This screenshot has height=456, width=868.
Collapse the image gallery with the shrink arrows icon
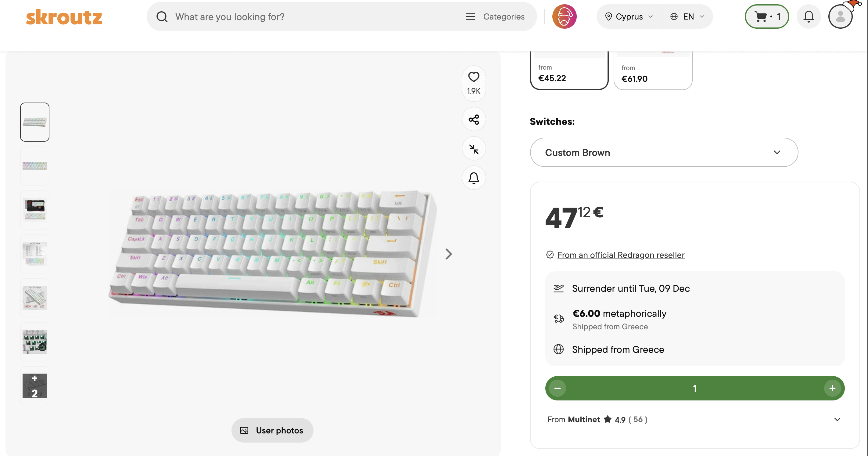click(473, 149)
